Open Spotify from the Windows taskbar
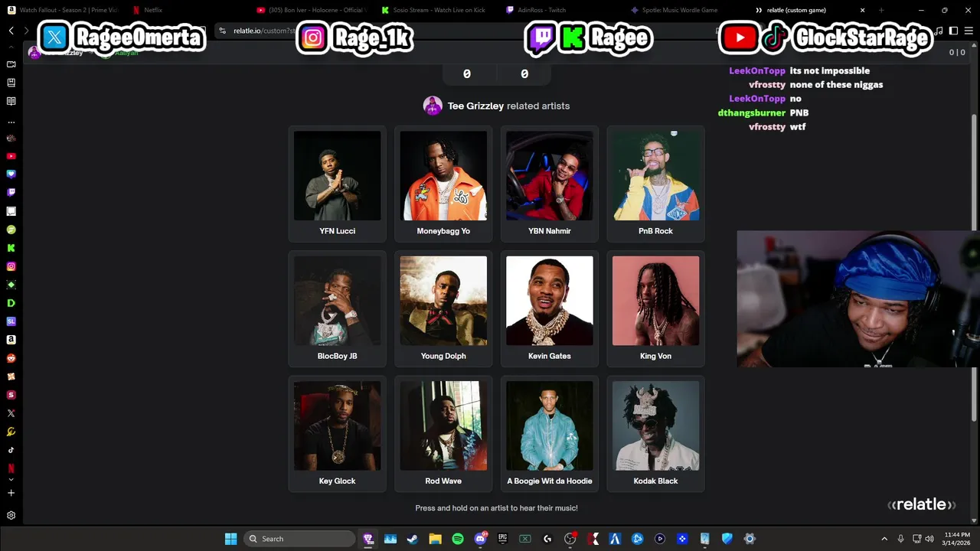980x551 pixels. 457,539
